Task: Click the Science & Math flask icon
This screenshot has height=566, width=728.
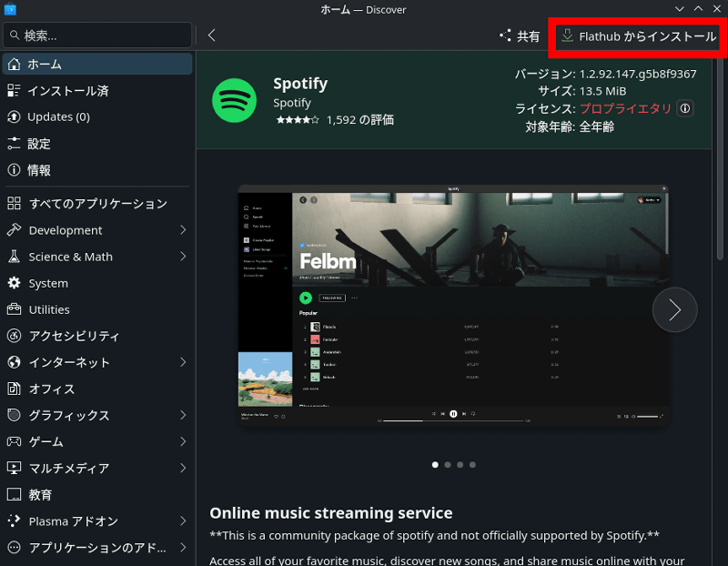Action: [x=14, y=257]
